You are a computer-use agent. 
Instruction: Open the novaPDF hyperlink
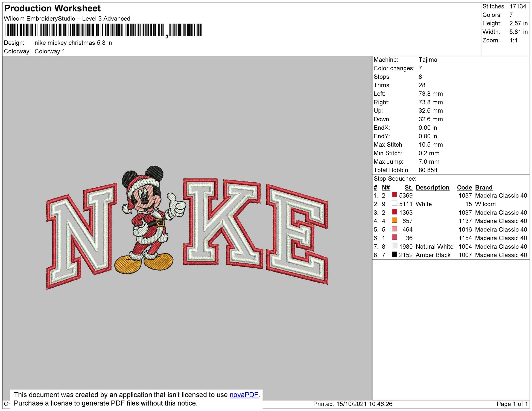coord(244,395)
